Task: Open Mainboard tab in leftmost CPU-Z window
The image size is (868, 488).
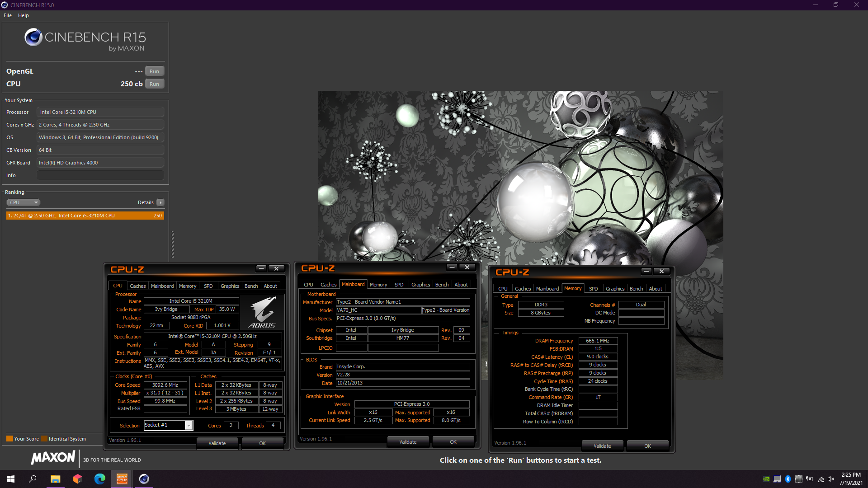Action: click(162, 286)
